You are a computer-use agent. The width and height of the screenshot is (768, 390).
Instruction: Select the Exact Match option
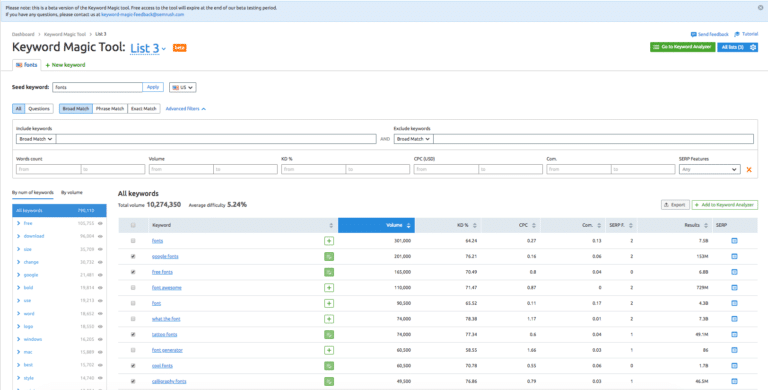144,109
